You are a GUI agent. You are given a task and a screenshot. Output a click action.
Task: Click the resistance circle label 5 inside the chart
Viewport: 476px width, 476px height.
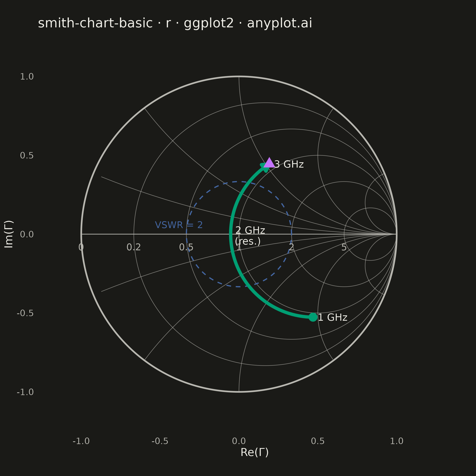pos(344,247)
